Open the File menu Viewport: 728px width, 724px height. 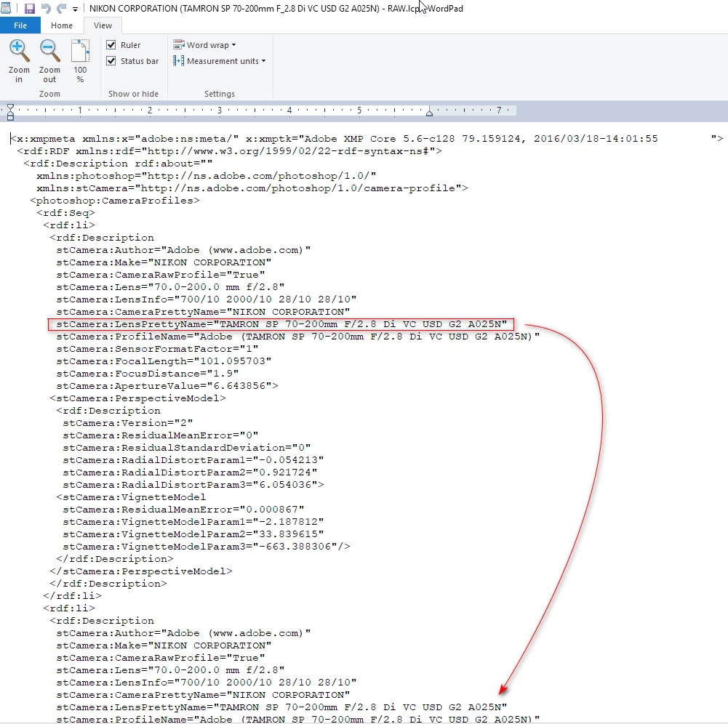(x=20, y=25)
